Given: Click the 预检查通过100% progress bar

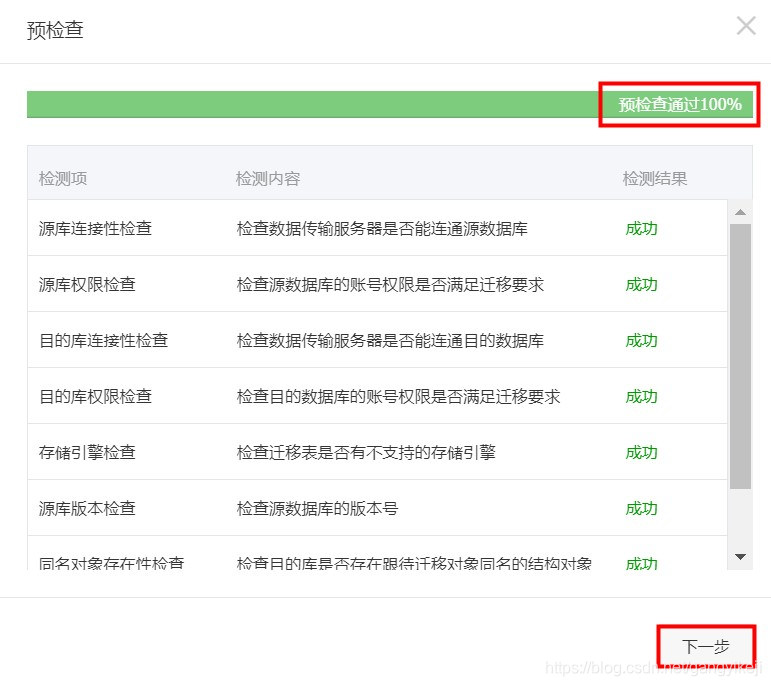Looking at the screenshot, I should tap(389, 104).
